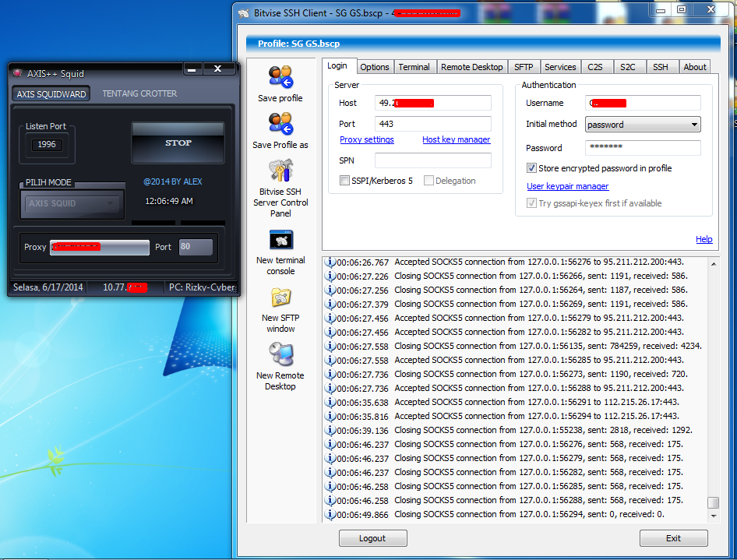Switch to the Terminal tab

(414, 67)
